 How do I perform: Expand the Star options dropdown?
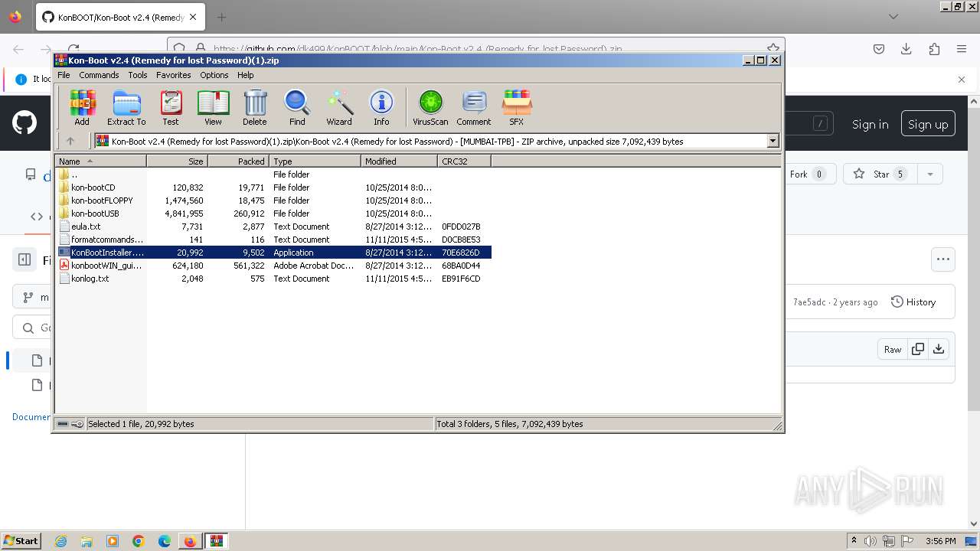(929, 174)
